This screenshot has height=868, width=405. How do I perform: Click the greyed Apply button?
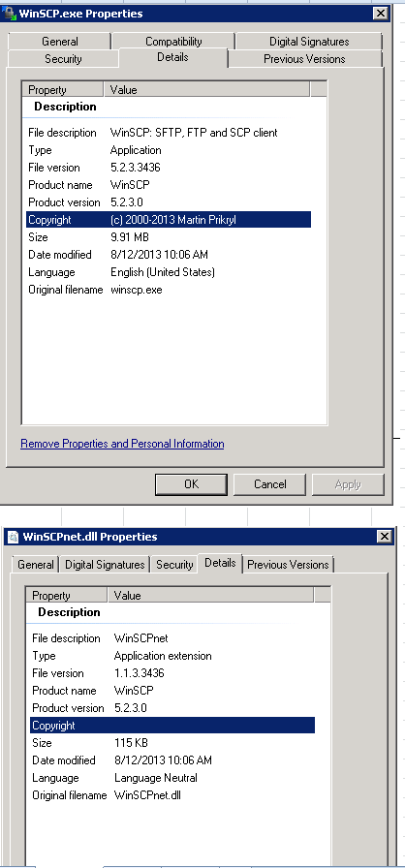348,483
